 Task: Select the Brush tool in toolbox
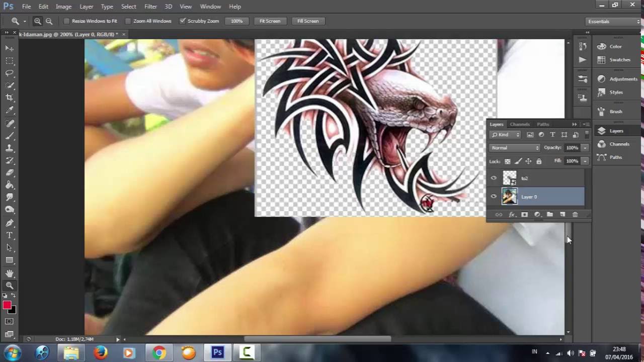pos(10,136)
